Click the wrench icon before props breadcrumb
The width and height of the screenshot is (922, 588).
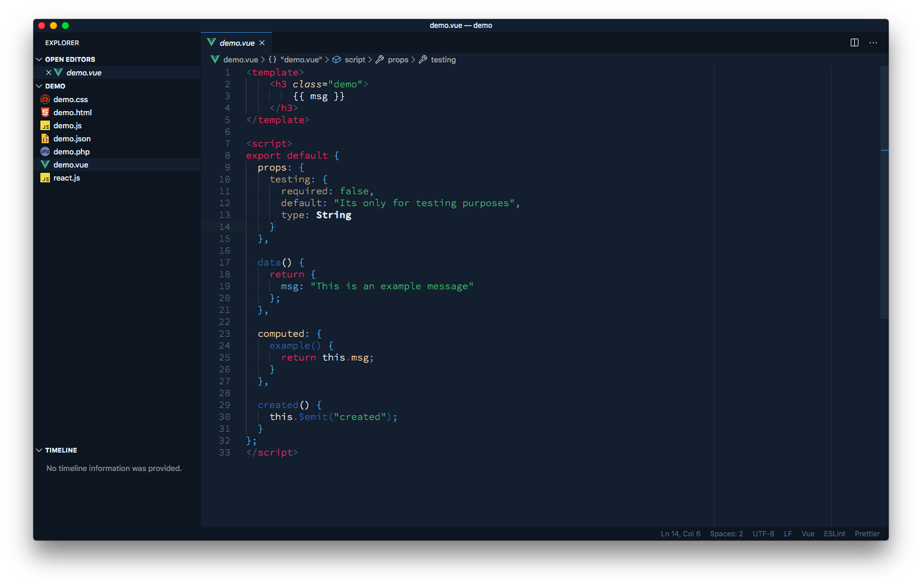tap(380, 59)
